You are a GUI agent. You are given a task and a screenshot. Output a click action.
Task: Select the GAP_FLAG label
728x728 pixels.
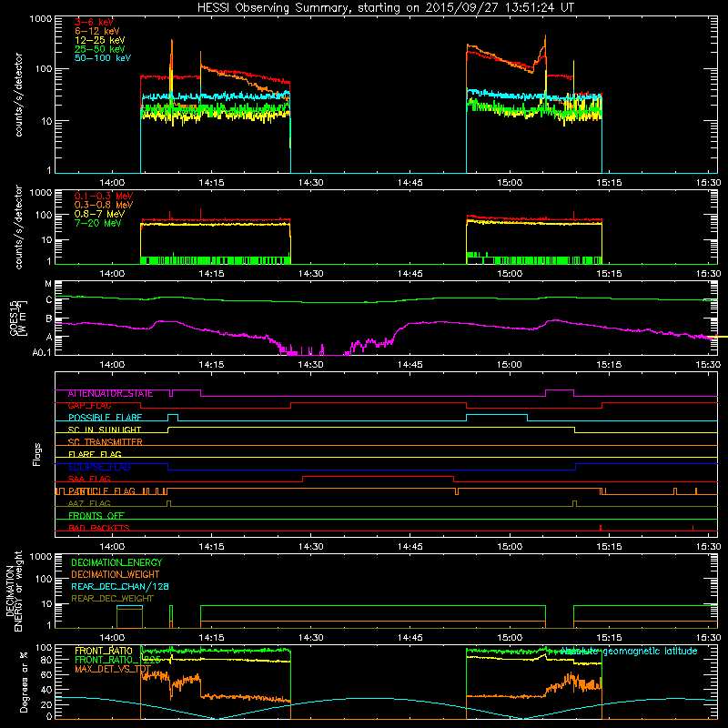(x=89, y=406)
